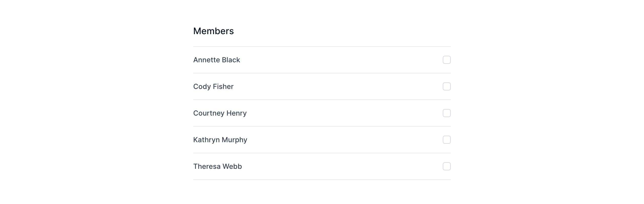Check the Annette Black checkbox
This screenshot has width=644, height=204.
coord(447,60)
